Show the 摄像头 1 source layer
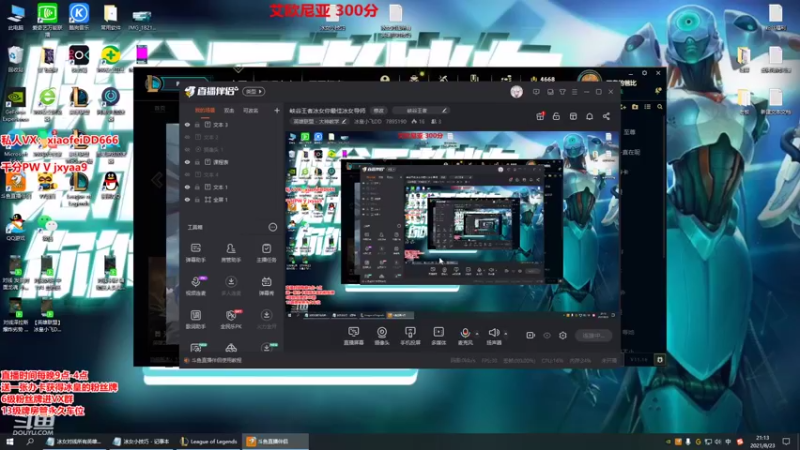The image size is (800, 450). pyautogui.click(x=187, y=149)
